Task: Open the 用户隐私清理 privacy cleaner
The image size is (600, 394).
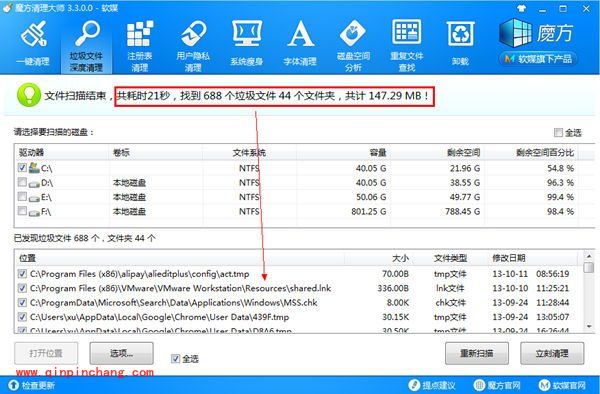Action: click(193, 46)
